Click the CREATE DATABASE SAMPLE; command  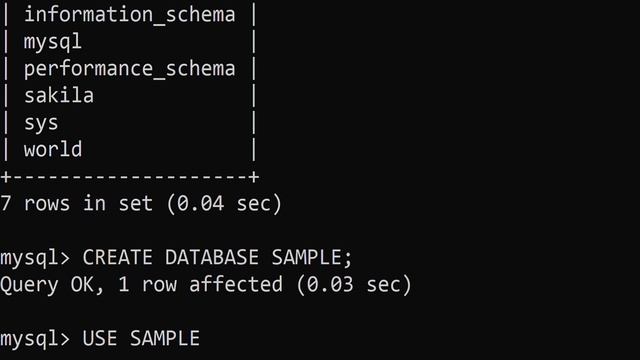[217, 258]
